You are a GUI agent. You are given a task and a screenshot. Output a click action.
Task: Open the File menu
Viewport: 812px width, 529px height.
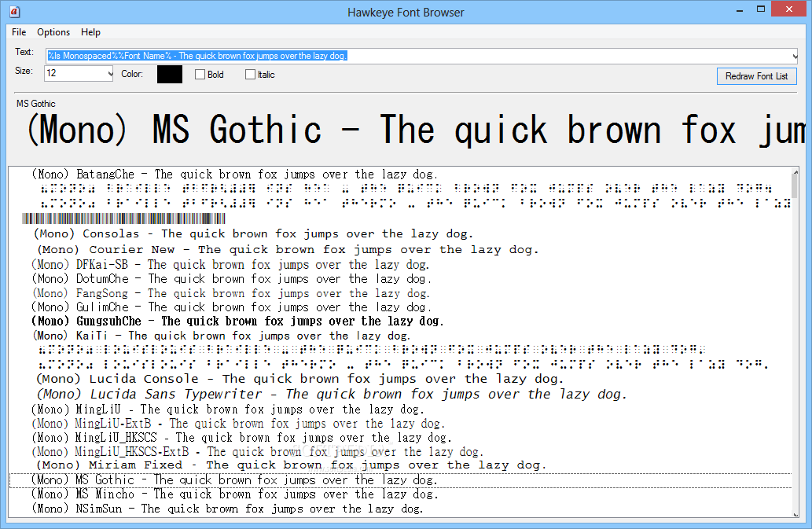19,32
